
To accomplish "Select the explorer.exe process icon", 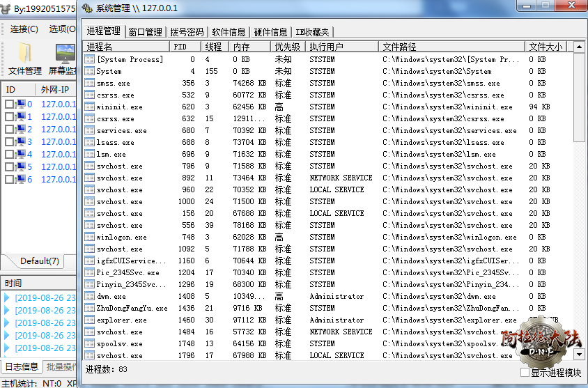I will tap(89, 320).
